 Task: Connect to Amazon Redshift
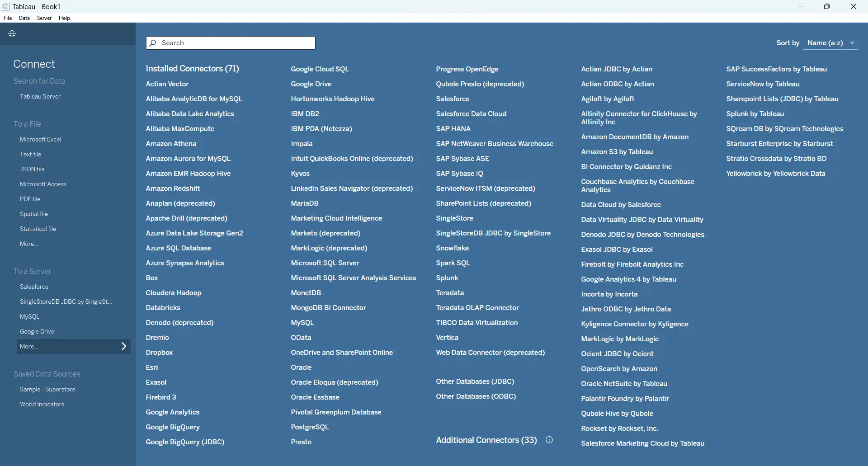(x=173, y=188)
